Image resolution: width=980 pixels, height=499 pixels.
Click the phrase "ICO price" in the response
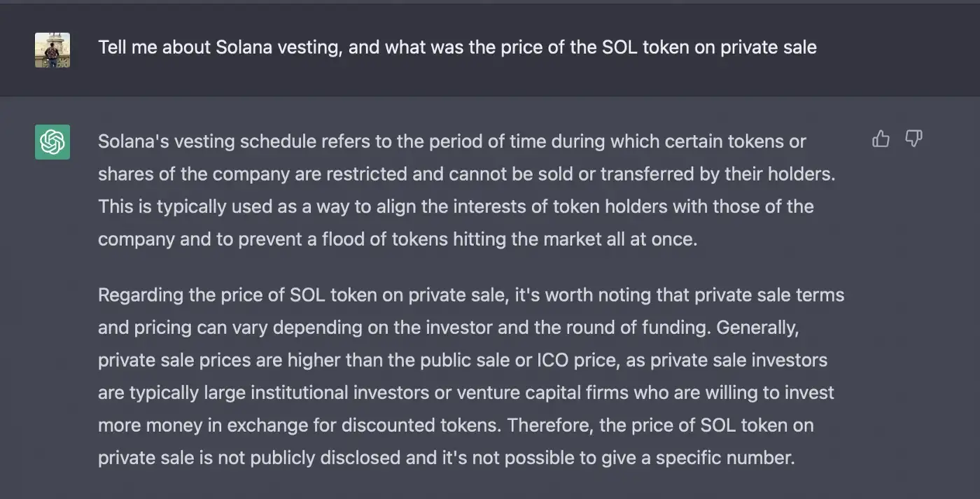573,360
